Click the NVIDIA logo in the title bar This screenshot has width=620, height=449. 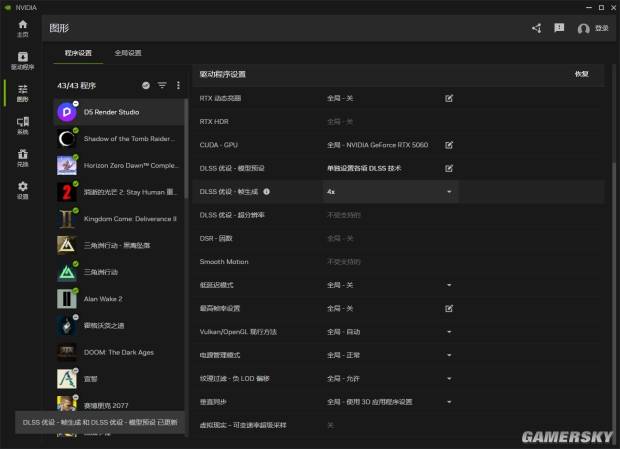pos(8,8)
